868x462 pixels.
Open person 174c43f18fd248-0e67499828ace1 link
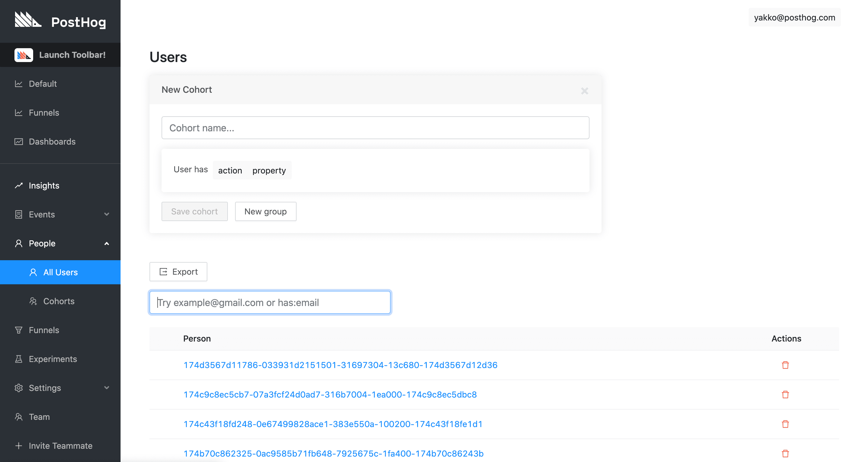tap(333, 424)
